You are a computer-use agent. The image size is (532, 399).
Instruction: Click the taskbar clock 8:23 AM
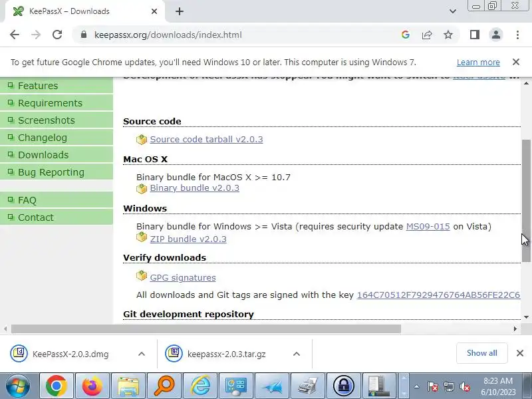pyautogui.click(x=498, y=381)
